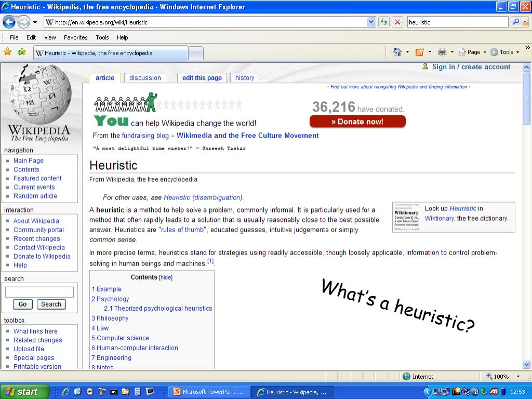The height and width of the screenshot is (399, 532).
Task: Open the Feeds dropdown arrow
Action: (430, 52)
